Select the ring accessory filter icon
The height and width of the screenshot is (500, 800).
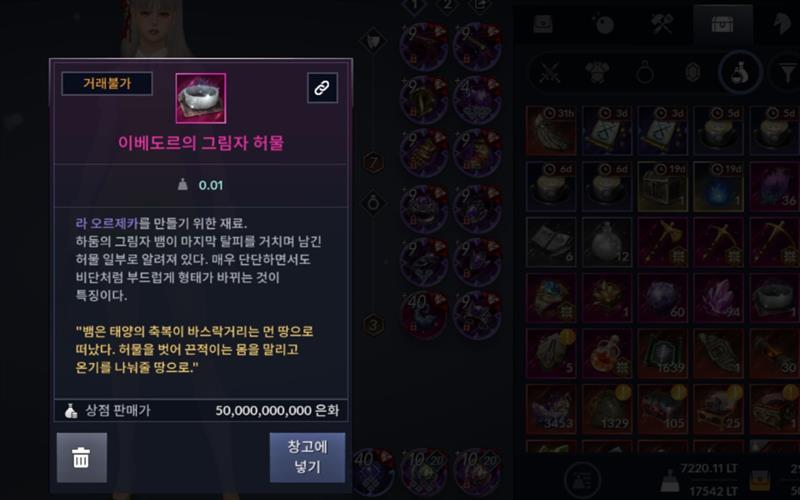[x=645, y=73]
